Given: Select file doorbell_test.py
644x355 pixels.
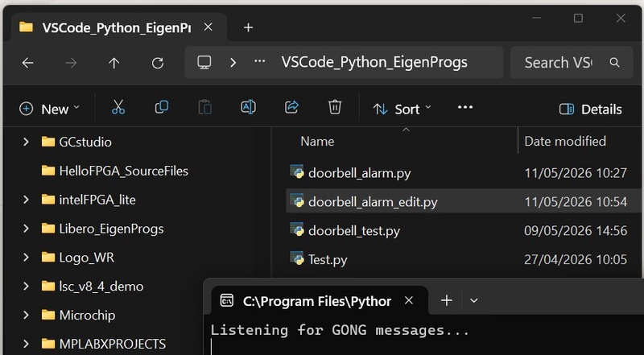Looking at the screenshot, I should [354, 230].
